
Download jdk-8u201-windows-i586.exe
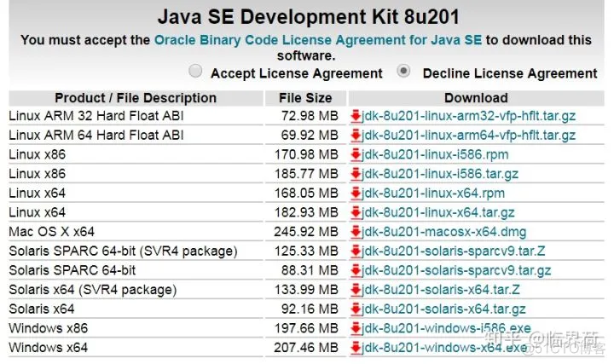(446, 328)
